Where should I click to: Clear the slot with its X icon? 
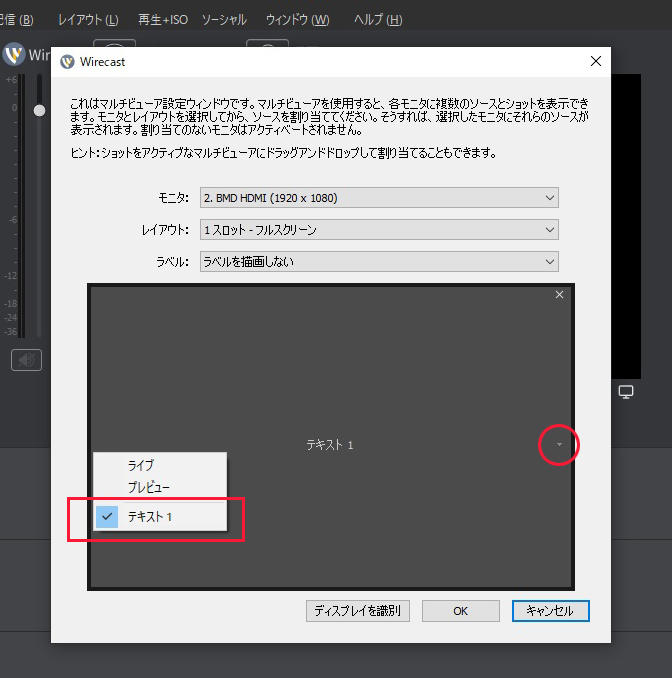[x=559, y=294]
